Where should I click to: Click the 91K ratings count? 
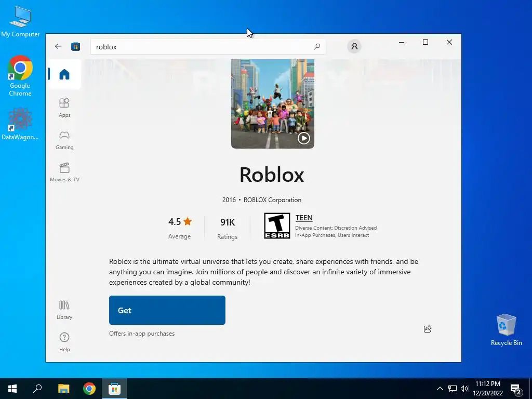228,222
